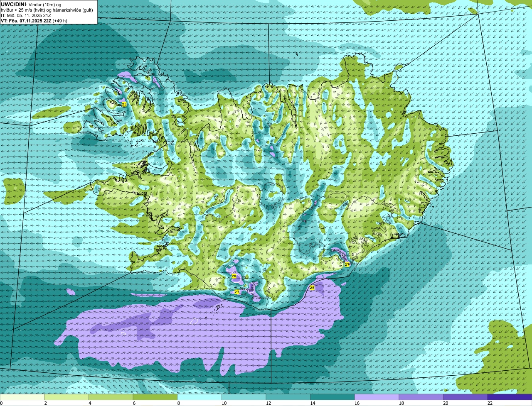The width and height of the screenshot is (532, 406).
Task: Click scale label "22" on the color bar
Action: [x=490, y=403]
